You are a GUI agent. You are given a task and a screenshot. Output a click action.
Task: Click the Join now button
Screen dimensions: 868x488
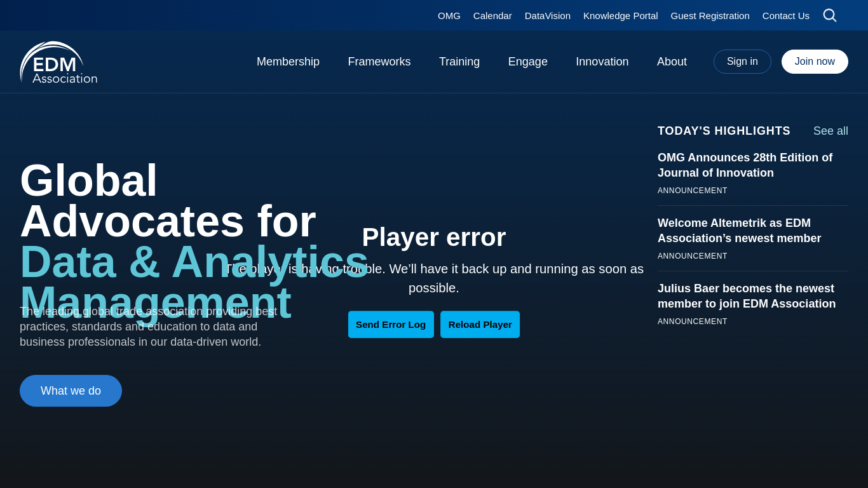tap(815, 62)
